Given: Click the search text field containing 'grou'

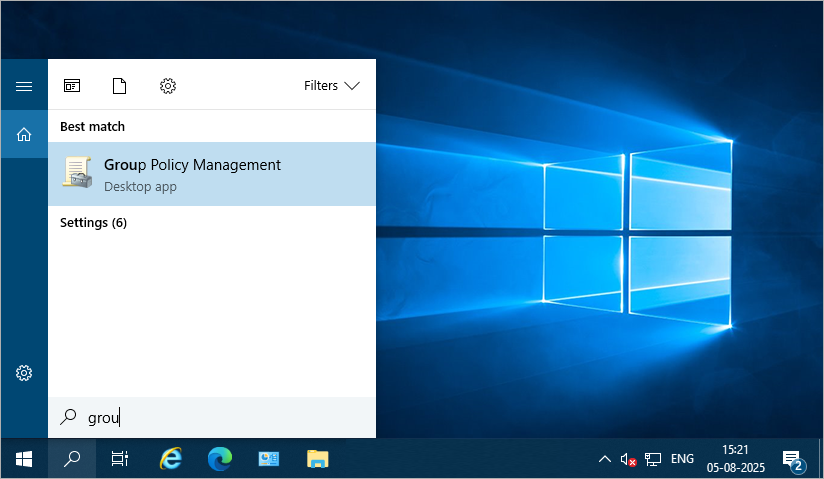Looking at the screenshot, I should tap(220, 418).
